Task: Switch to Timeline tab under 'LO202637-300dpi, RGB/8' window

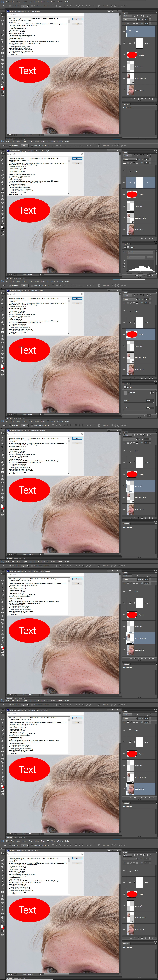Action: 9,699
